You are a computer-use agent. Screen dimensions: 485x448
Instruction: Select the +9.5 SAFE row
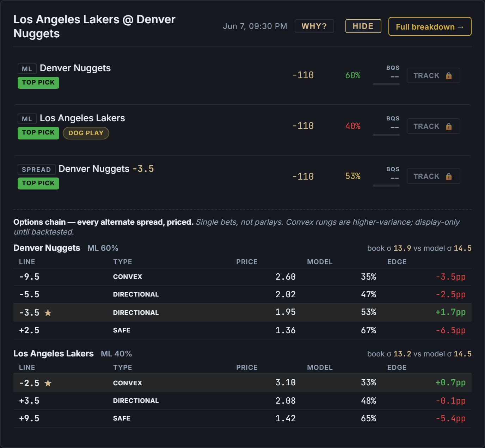pyautogui.click(x=242, y=418)
